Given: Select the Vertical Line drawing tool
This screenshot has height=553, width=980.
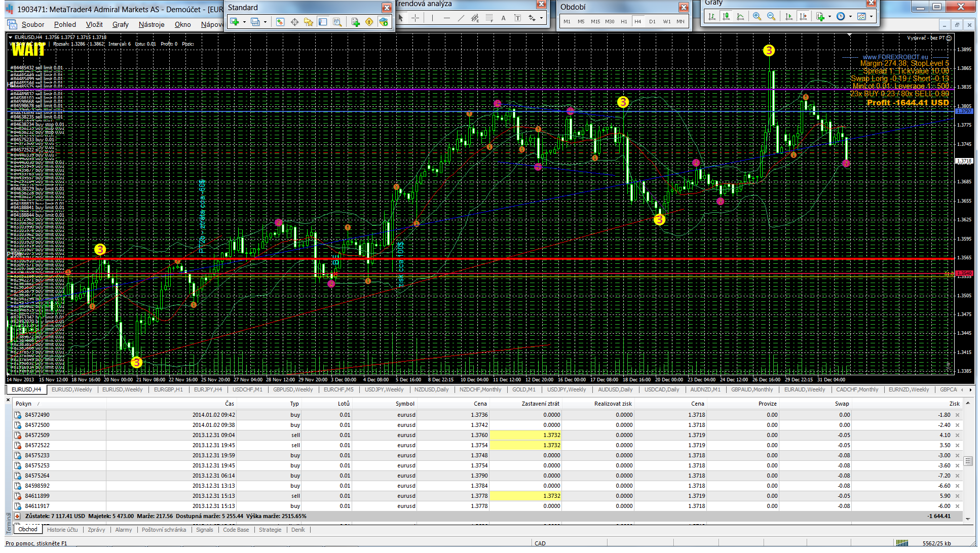Looking at the screenshot, I should 432,18.
